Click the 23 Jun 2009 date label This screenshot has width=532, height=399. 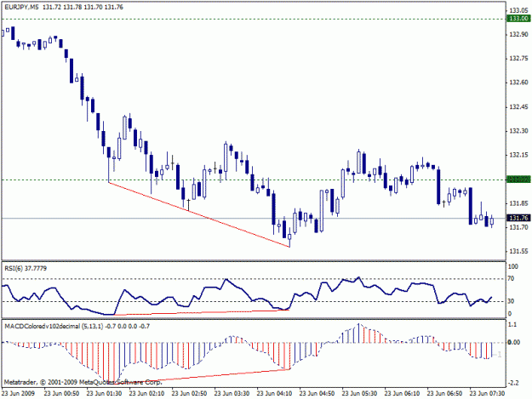tap(18, 393)
